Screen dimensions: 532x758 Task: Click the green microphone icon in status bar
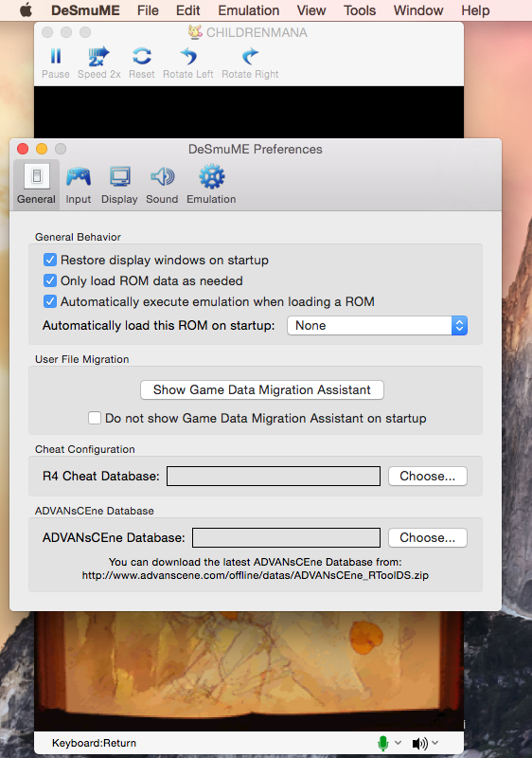[x=382, y=743]
